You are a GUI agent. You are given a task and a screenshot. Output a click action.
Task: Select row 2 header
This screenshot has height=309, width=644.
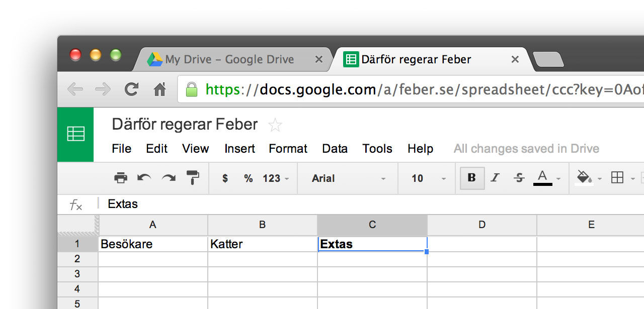tap(77, 259)
